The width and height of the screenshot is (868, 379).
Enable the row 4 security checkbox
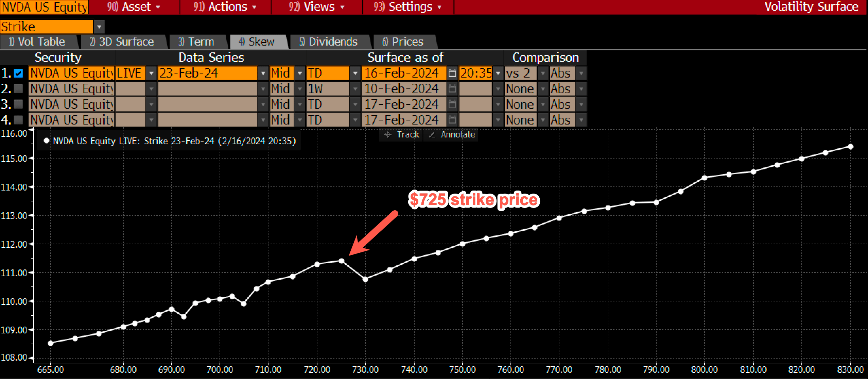(19, 120)
